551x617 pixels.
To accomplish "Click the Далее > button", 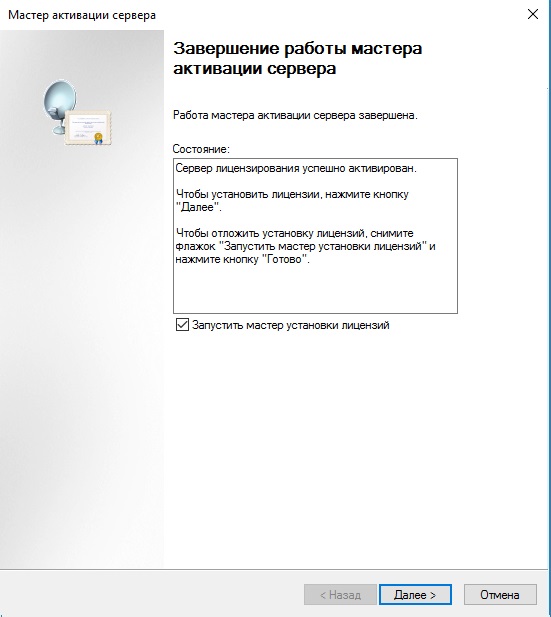I will click(x=415, y=595).
